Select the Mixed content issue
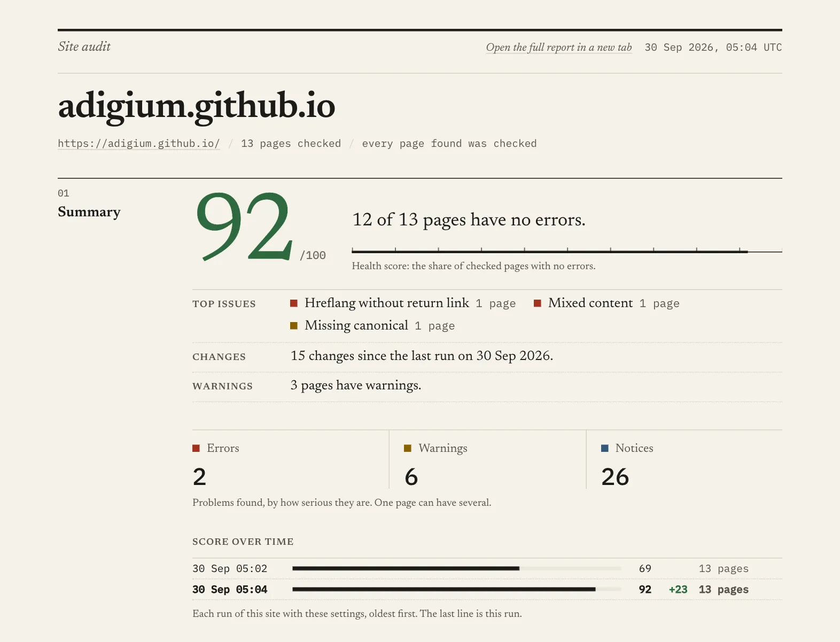This screenshot has height=642, width=840. pyautogui.click(x=590, y=303)
